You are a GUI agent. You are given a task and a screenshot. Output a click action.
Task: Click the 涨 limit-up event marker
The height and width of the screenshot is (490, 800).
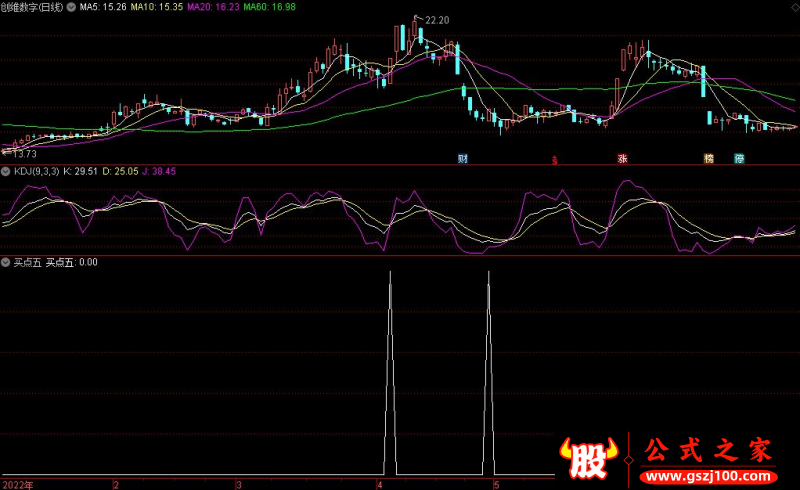(x=622, y=158)
